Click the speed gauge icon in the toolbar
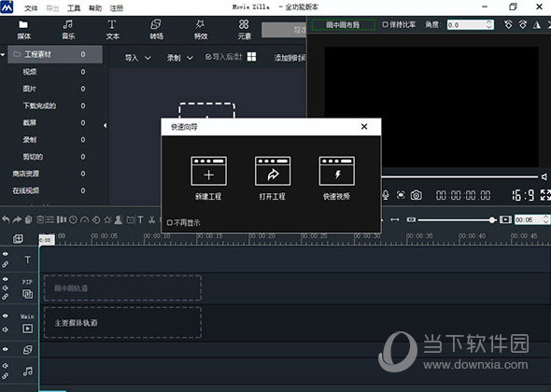 click(x=84, y=220)
